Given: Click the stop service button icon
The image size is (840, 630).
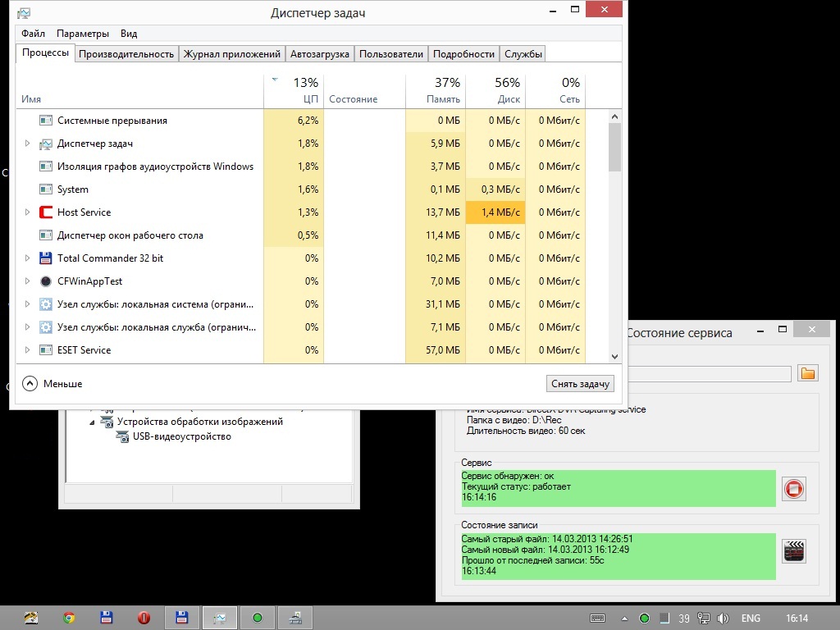Looking at the screenshot, I should 793,489.
